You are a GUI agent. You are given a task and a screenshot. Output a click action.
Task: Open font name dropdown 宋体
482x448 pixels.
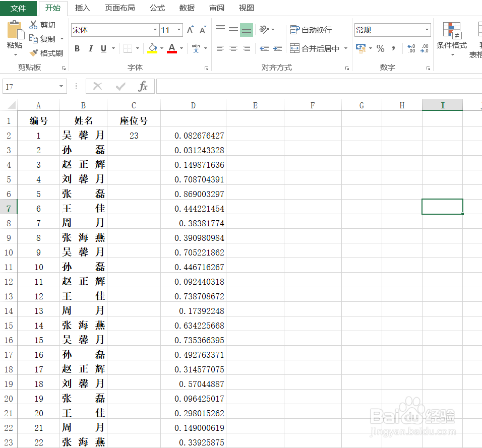(155, 30)
